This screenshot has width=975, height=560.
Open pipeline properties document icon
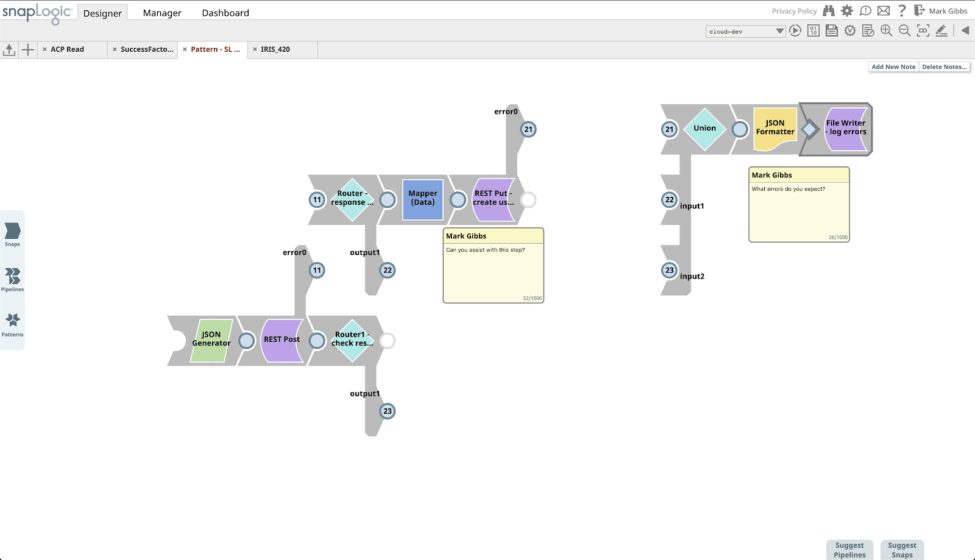coord(868,30)
